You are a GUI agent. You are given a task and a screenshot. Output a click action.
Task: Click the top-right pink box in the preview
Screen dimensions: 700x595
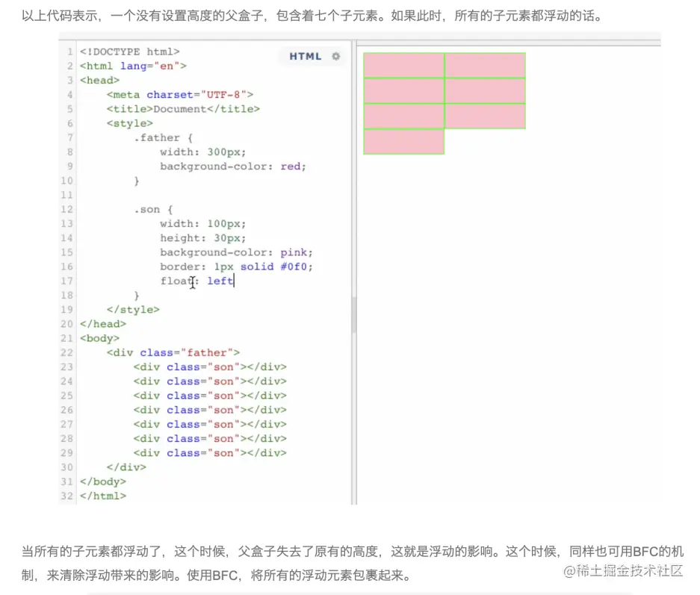(486, 66)
